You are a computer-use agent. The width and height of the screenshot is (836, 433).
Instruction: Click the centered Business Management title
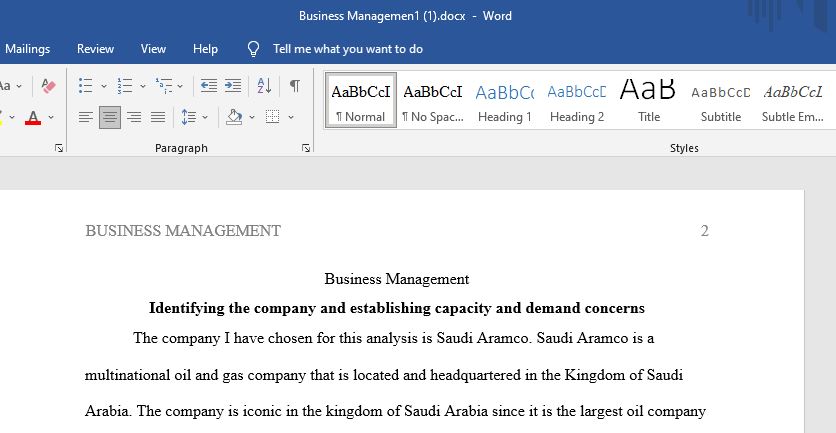point(397,279)
